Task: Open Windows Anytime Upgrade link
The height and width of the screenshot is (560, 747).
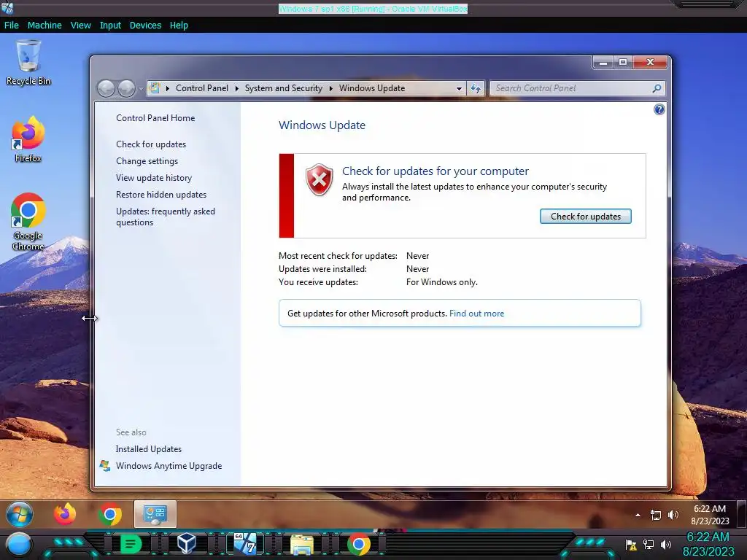Action: (x=169, y=465)
